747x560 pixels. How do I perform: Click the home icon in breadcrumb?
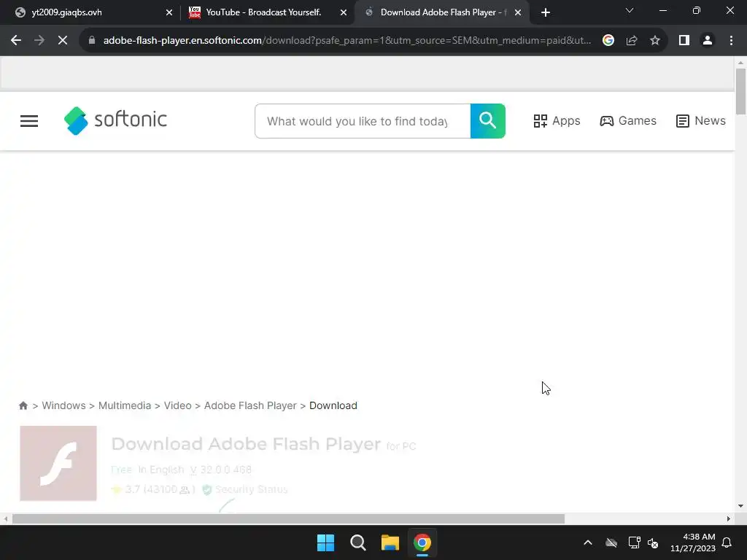(23, 405)
